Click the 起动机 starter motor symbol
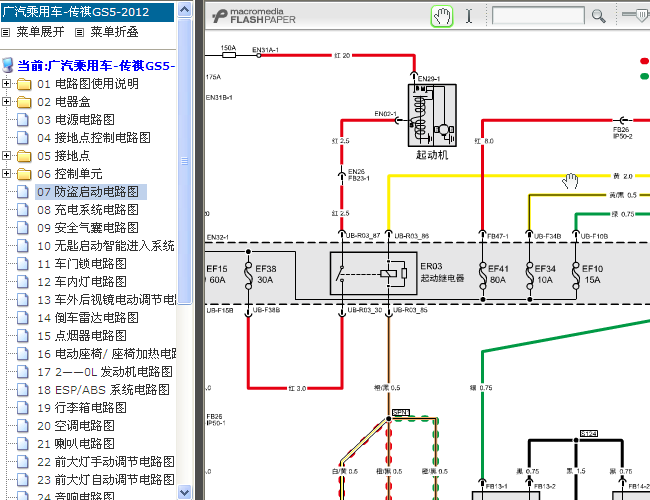 click(432, 115)
